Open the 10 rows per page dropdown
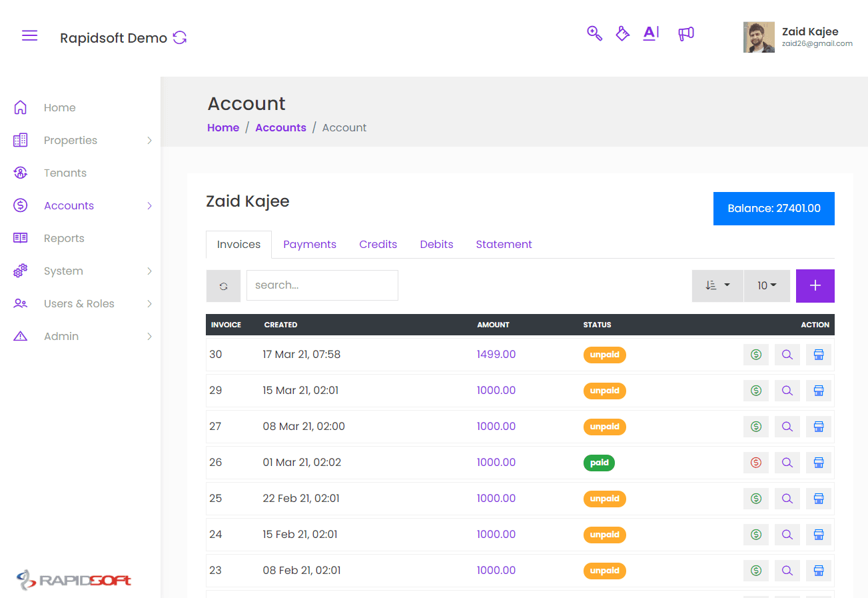The image size is (868, 598). click(x=767, y=285)
